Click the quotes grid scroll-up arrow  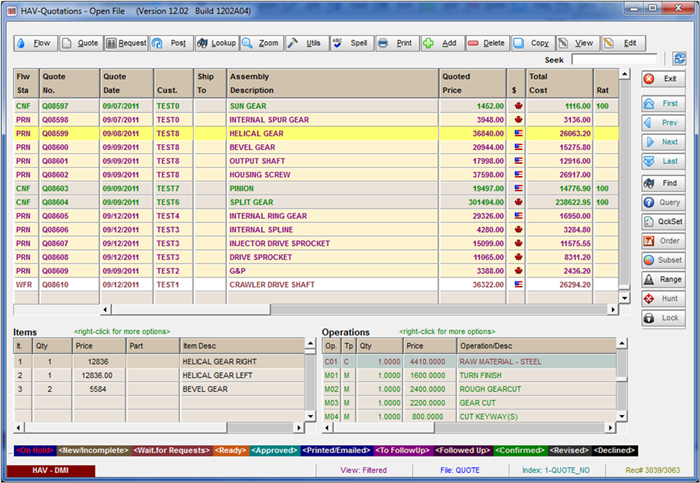click(x=625, y=74)
